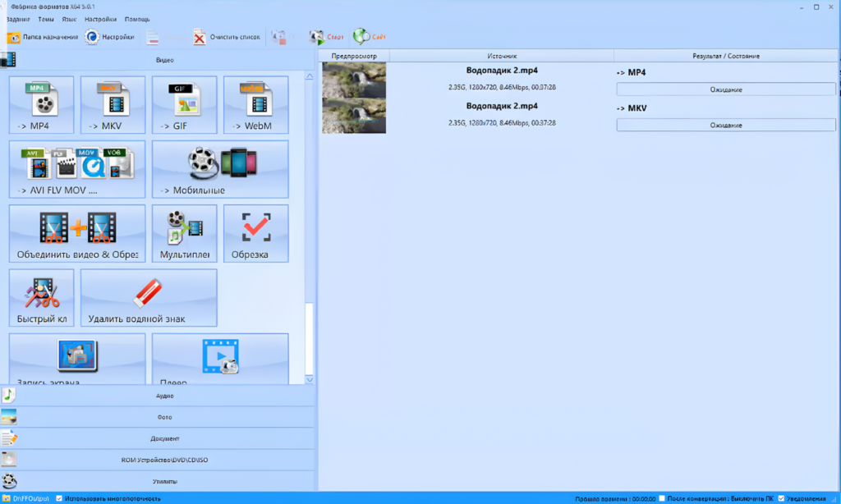Expand the ROM Устройство\DVD\CD\ISO category
Screen dimensions: 841x504
(157, 460)
